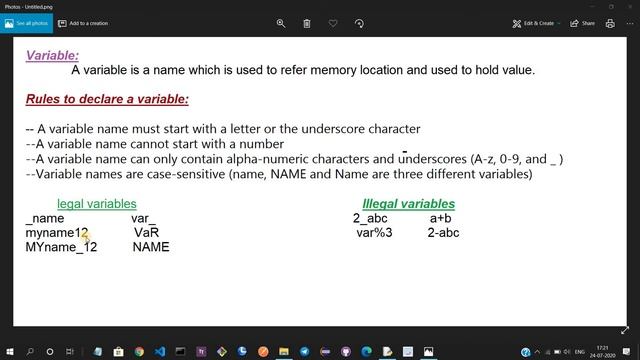Add photo to favorites heart icon
The height and width of the screenshot is (360, 640).
pyautogui.click(x=333, y=23)
